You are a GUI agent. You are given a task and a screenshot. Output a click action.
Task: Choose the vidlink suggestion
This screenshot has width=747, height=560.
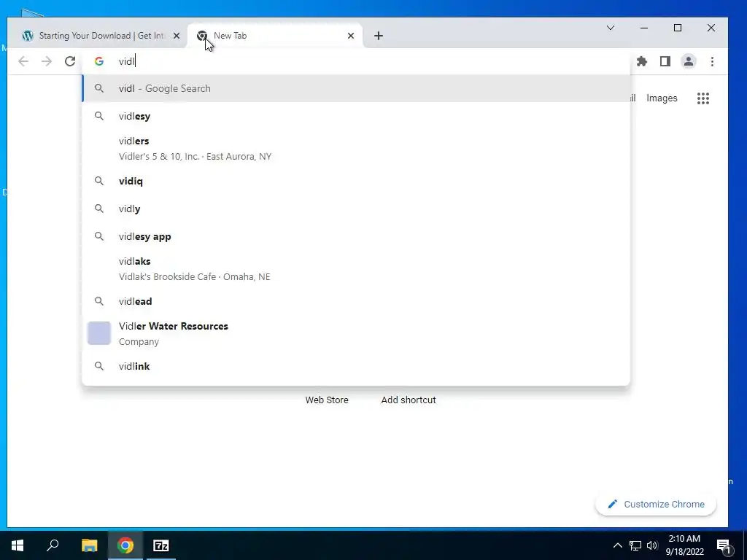tap(356, 366)
